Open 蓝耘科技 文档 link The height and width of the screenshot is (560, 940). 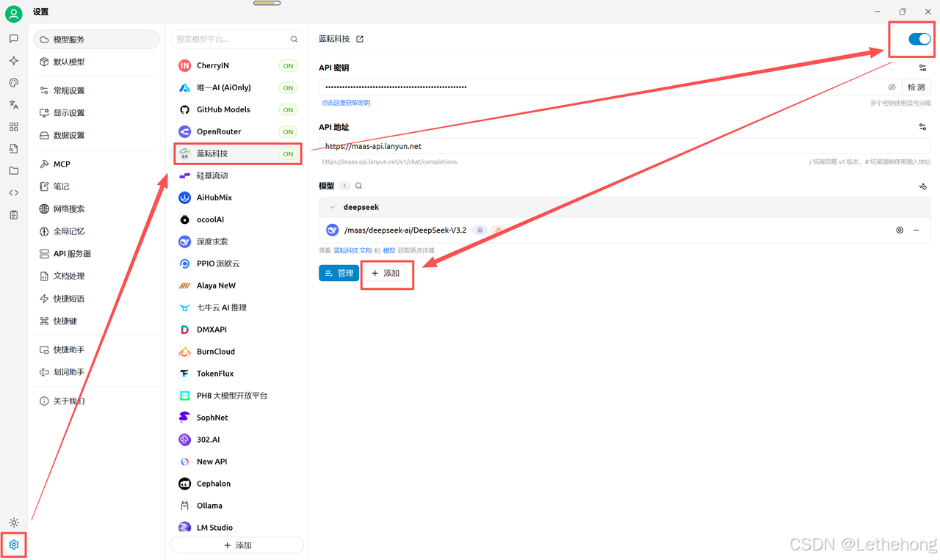tap(352, 250)
